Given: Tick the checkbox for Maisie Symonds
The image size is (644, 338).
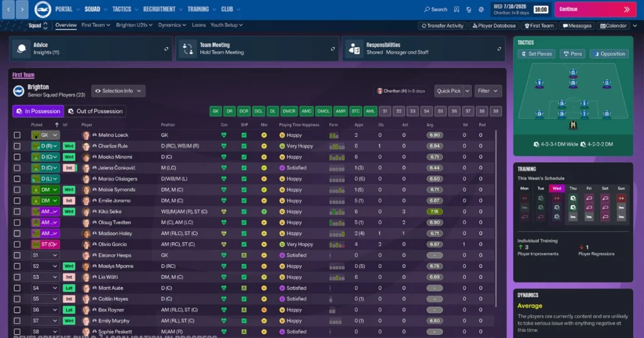Looking at the screenshot, I should point(17,190).
